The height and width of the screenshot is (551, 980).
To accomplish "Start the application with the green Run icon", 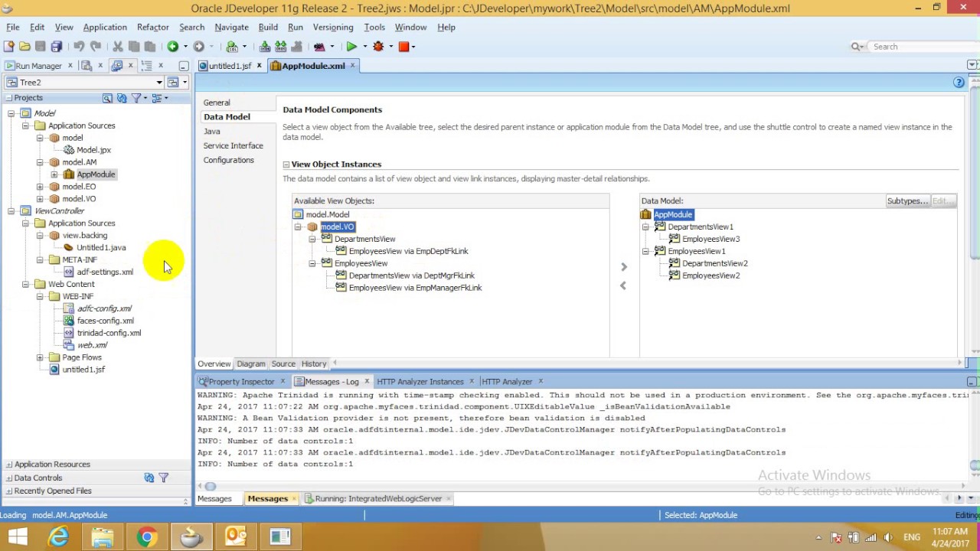I will coord(351,47).
